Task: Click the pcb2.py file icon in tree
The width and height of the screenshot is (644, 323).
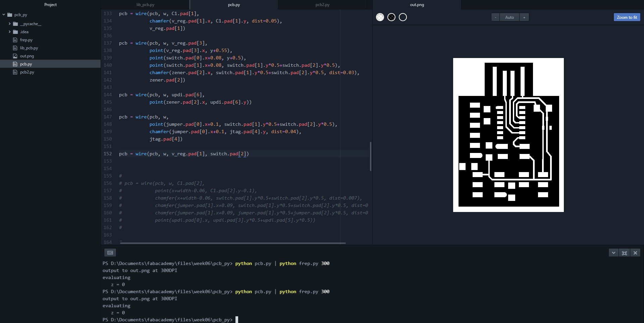Action: click(15, 72)
